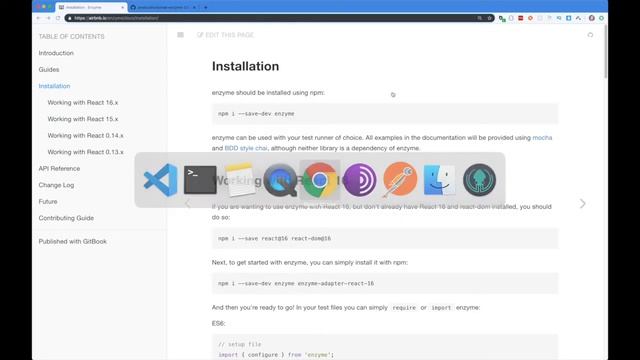
Task: Click the '// setup file' code comment
Action: [x=240, y=344]
